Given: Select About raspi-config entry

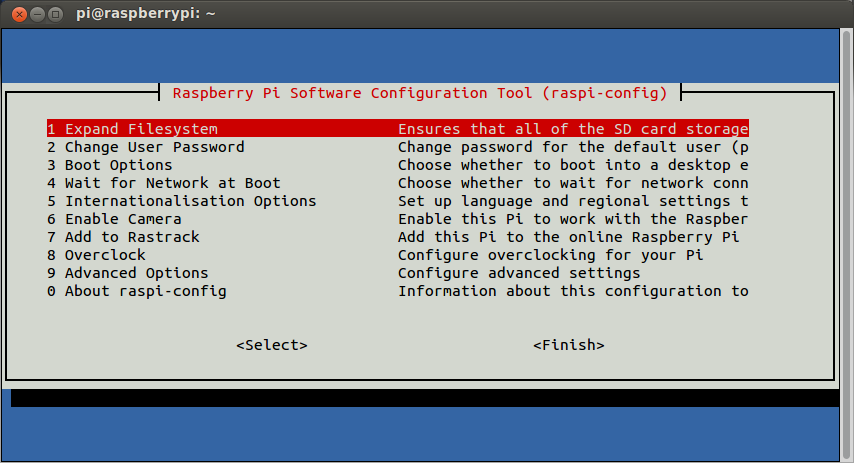Looking at the screenshot, I should click(x=136, y=291).
